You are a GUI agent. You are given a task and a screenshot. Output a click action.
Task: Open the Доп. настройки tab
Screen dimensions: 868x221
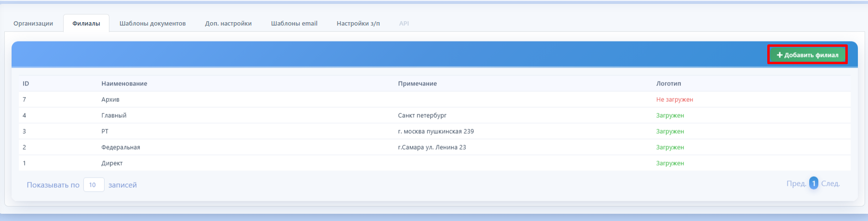coord(228,23)
